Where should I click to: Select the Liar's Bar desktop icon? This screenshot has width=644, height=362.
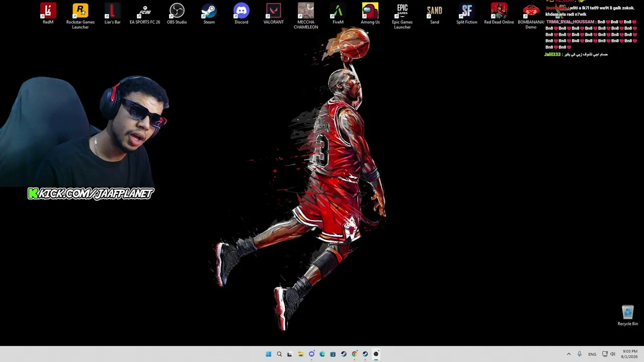pyautogui.click(x=112, y=14)
